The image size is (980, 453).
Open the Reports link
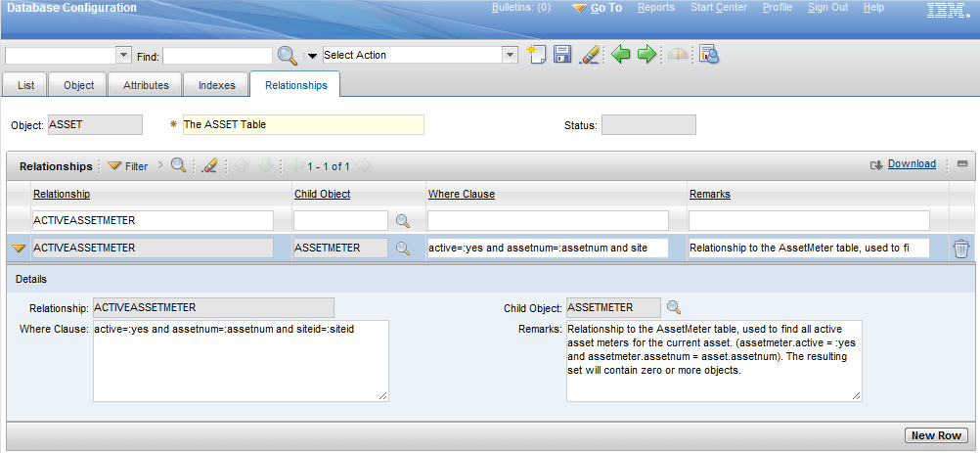pos(655,8)
